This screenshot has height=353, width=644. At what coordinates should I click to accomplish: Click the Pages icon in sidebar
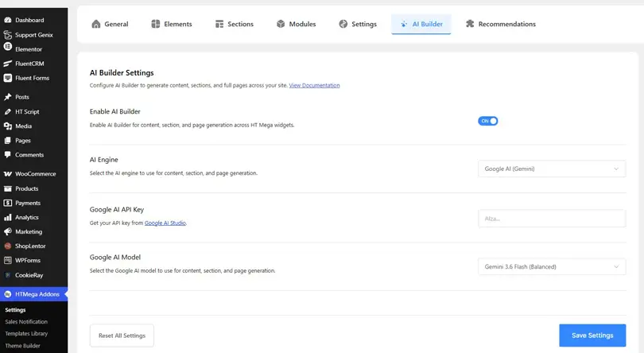pyautogui.click(x=7, y=141)
